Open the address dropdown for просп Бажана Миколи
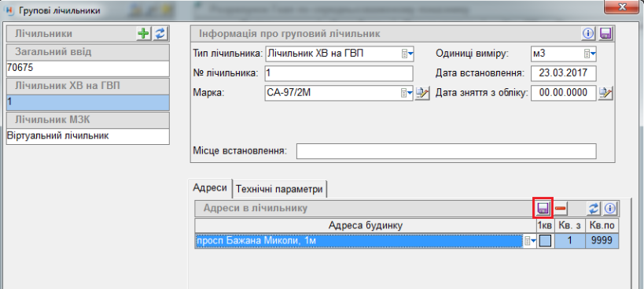The height and width of the screenshot is (289, 644). [x=530, y=241]
